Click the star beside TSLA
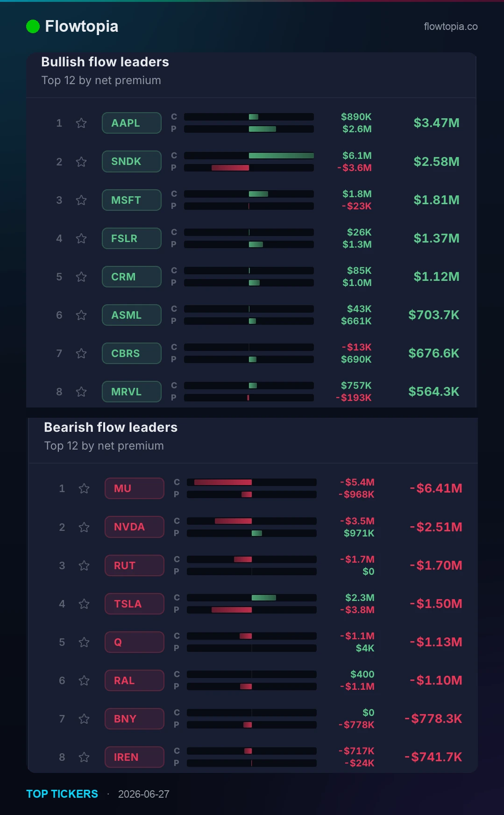 (84, 604)
